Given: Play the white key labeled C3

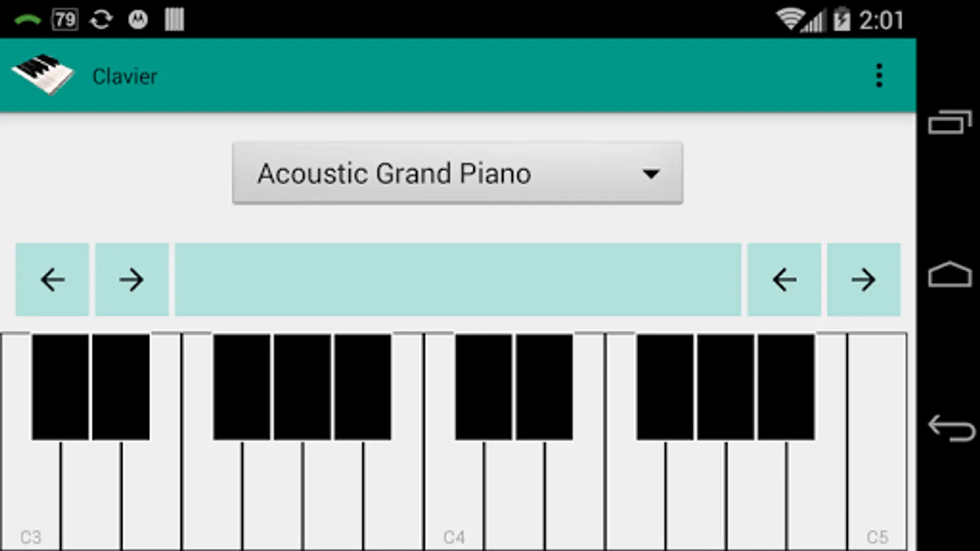Looking at the screenshot, I should coord(31,496).
